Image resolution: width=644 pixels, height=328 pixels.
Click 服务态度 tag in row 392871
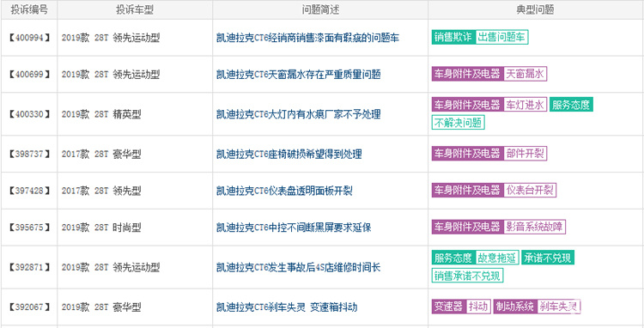[453, 258]
